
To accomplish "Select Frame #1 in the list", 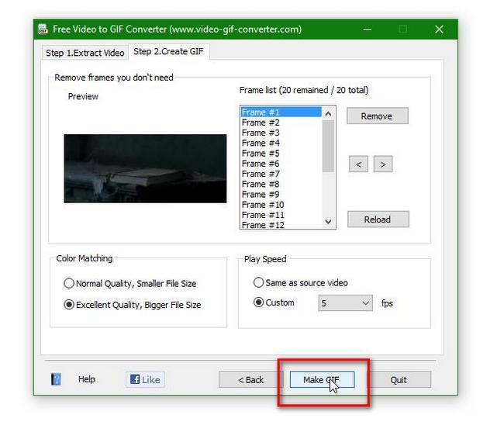I will tap(281, 112).
